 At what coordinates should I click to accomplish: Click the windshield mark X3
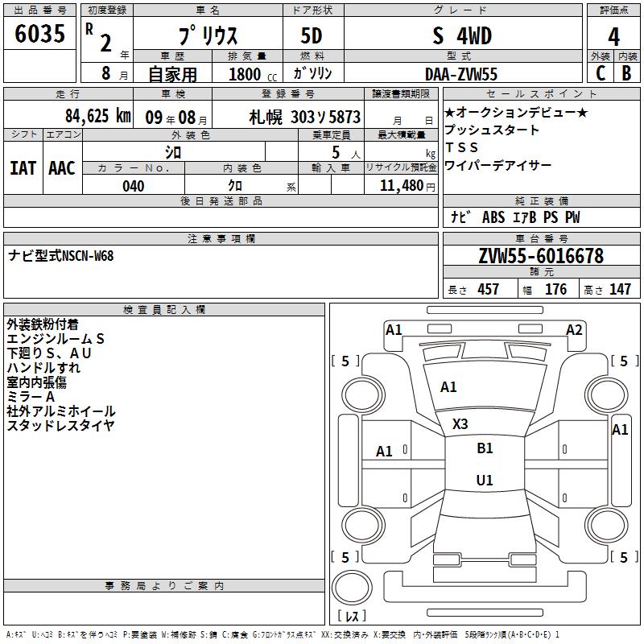pos(460,424)
